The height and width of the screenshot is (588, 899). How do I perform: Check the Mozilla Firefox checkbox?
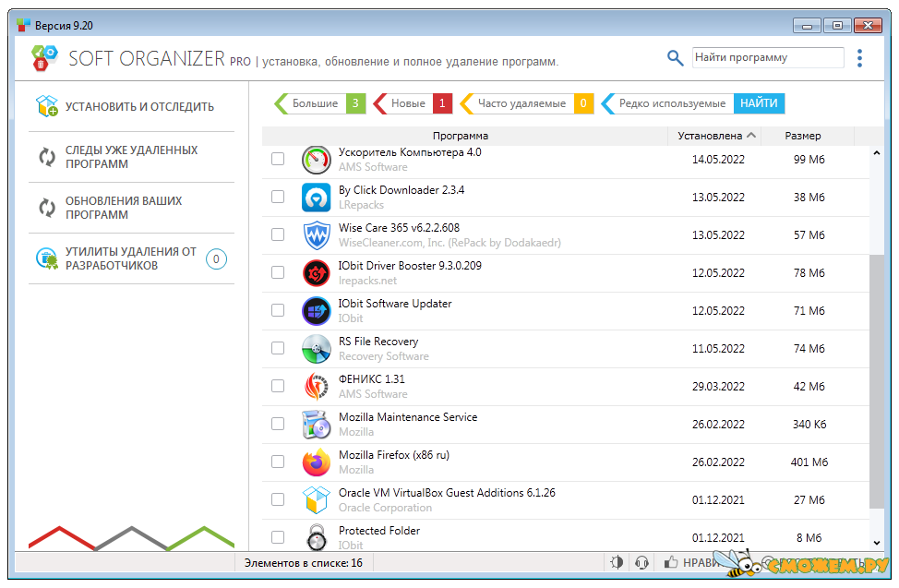278,462
